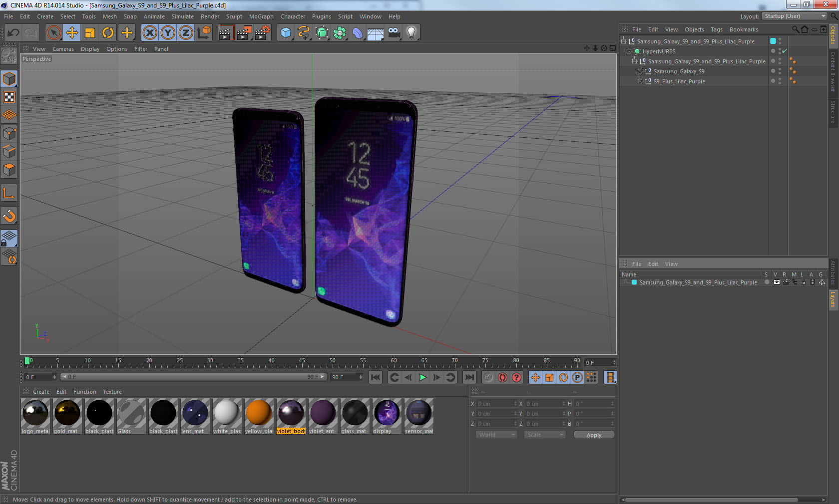Open the Array modeling objects icon
The image size is (839, 504).
tap(340, 33)
